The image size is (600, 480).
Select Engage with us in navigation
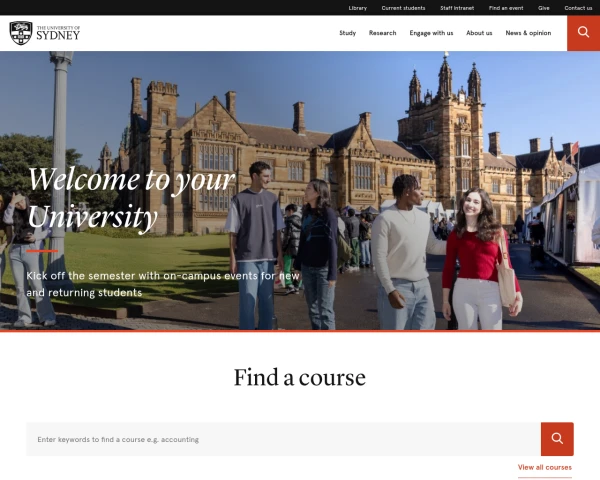coord(431,33)
